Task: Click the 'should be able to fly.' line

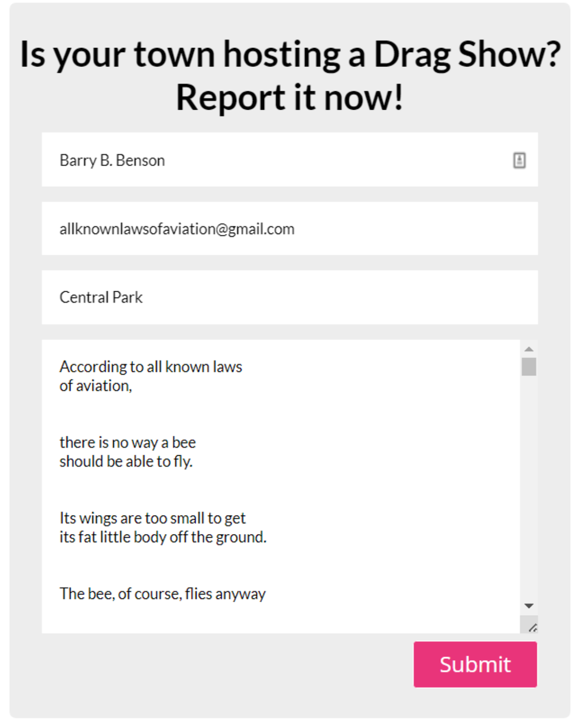Action: point(126,461)
